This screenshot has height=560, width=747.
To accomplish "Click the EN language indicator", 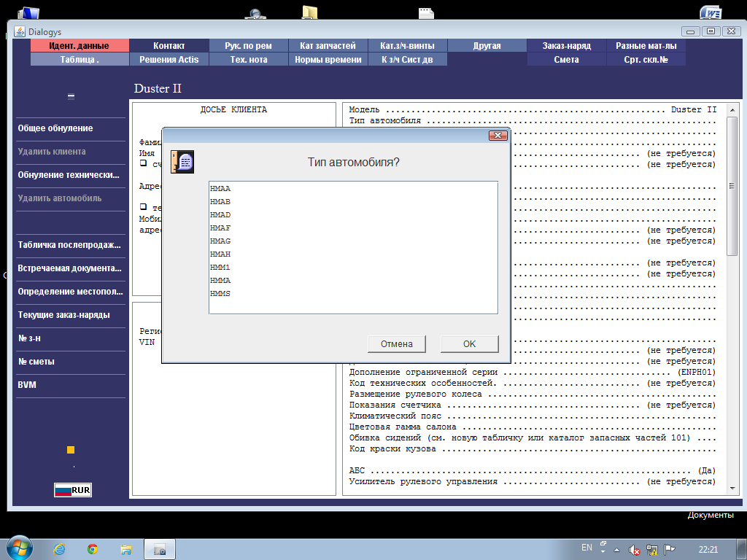I will [587, 548].
